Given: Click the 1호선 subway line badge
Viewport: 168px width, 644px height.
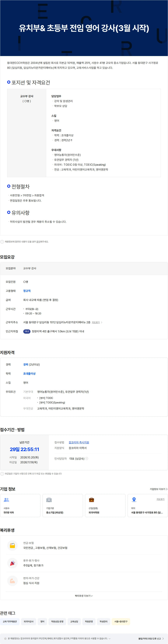Looking at the screenshot, I should (x=27, y=332).
